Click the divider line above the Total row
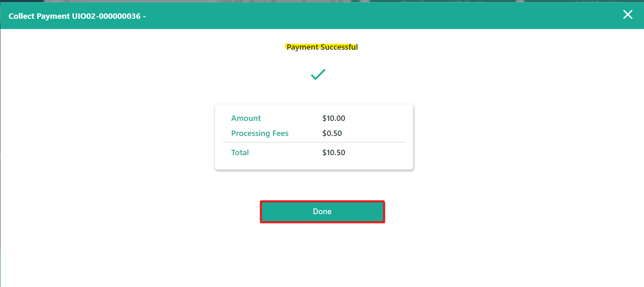Screen dimensions: 644x287 (x=314, y=143)
